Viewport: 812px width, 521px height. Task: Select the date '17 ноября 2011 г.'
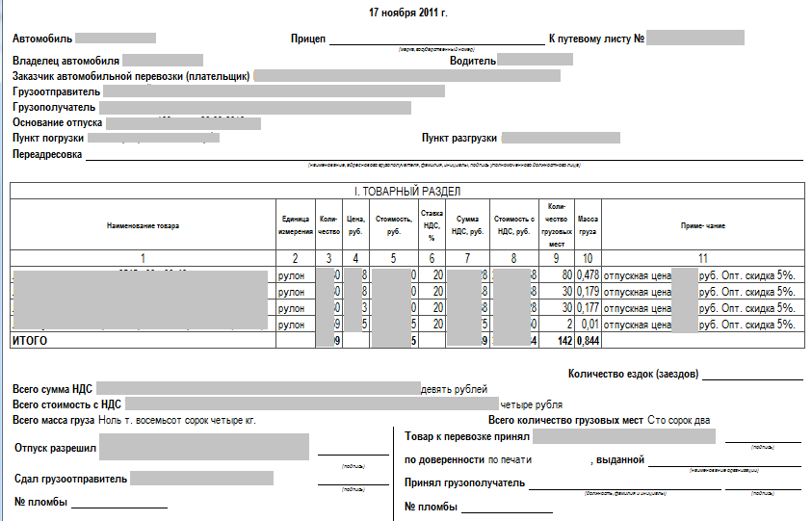(x=408, y=13)
